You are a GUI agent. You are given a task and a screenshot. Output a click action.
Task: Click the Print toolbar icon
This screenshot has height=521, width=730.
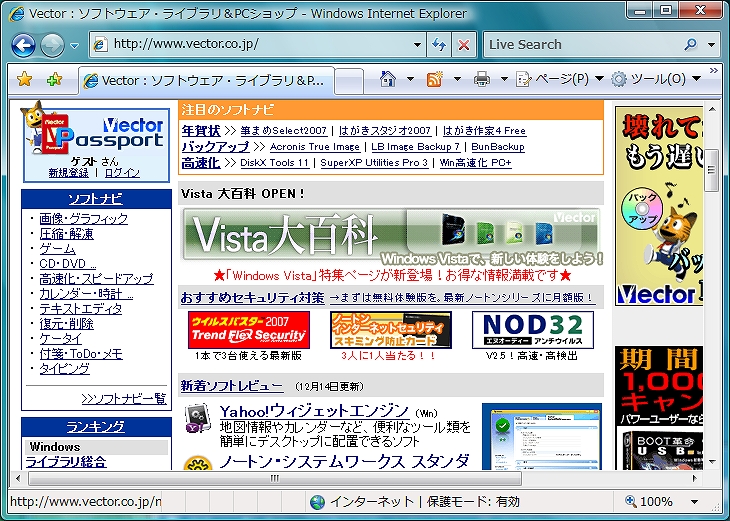click(481, 79)
